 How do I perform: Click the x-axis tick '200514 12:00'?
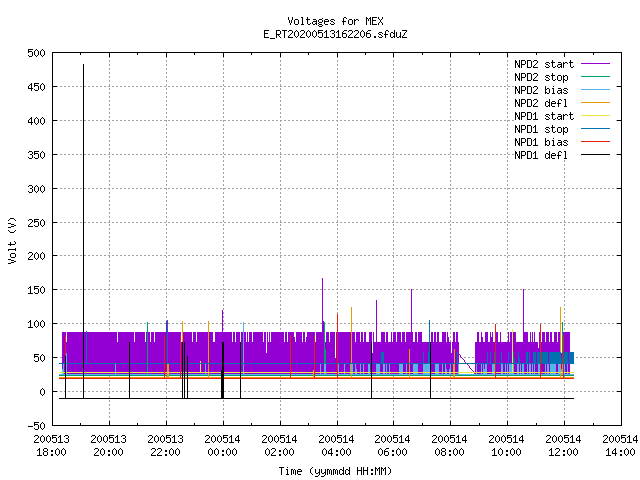pos(563,446)
